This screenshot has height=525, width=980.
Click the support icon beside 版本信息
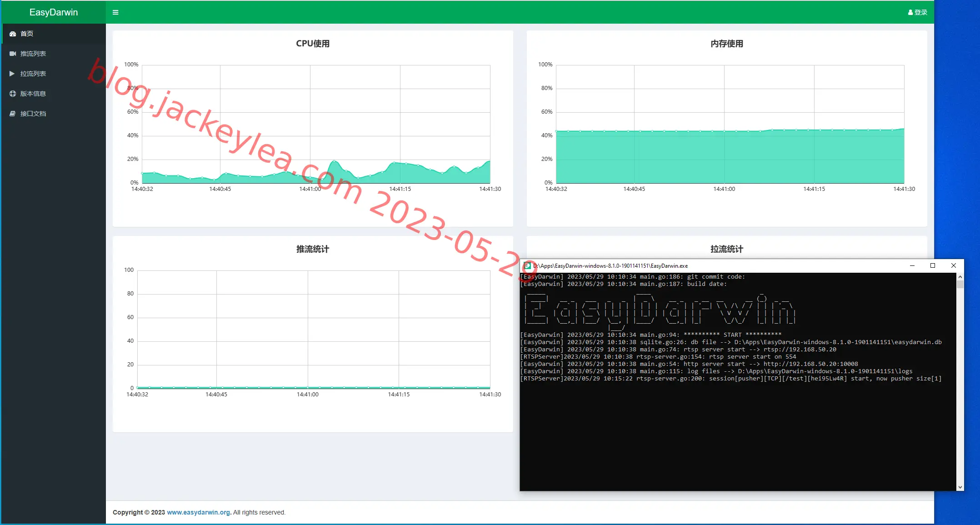click(13, 94)
